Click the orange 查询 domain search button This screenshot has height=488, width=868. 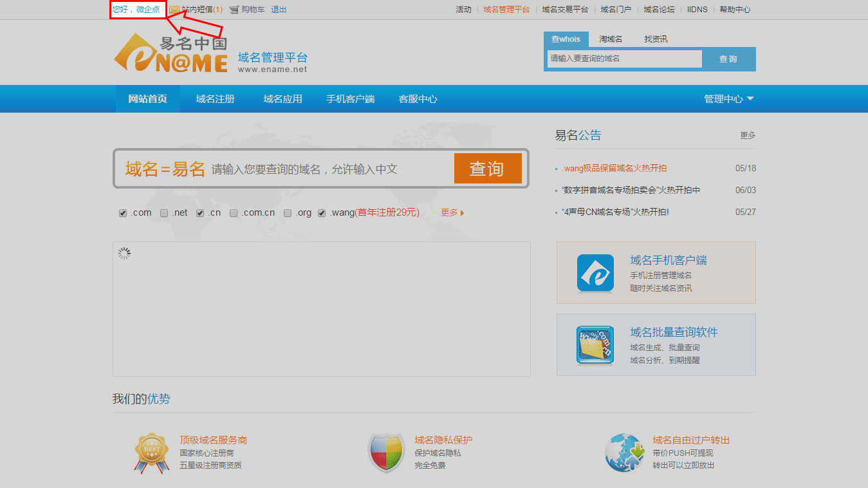click(x=488, y=169)
